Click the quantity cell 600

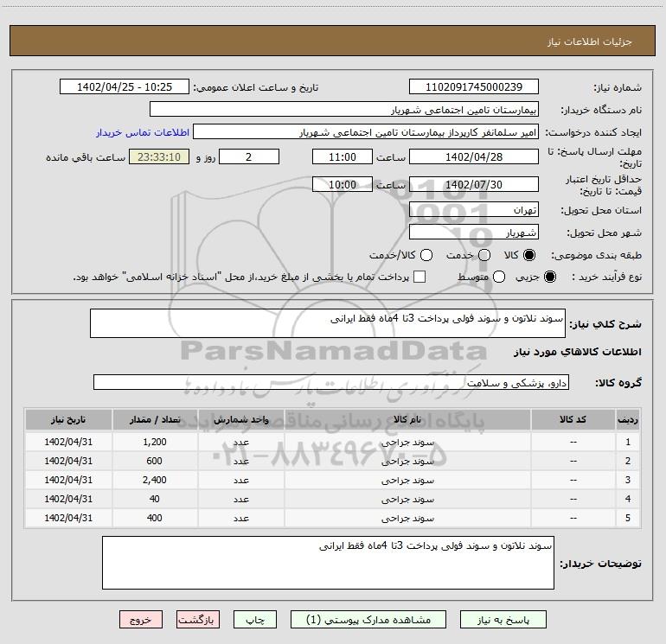[155, 461]
